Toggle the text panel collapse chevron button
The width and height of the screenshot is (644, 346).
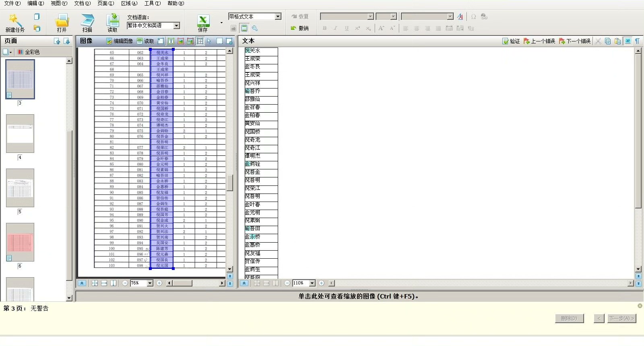(244, 283)
